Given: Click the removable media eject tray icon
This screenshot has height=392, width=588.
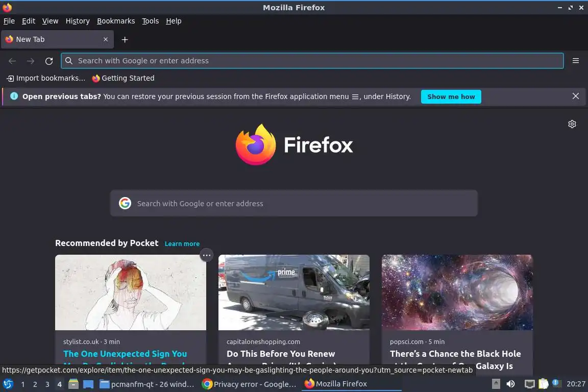Looking at the screenshot, I should (x=496, y=384).
